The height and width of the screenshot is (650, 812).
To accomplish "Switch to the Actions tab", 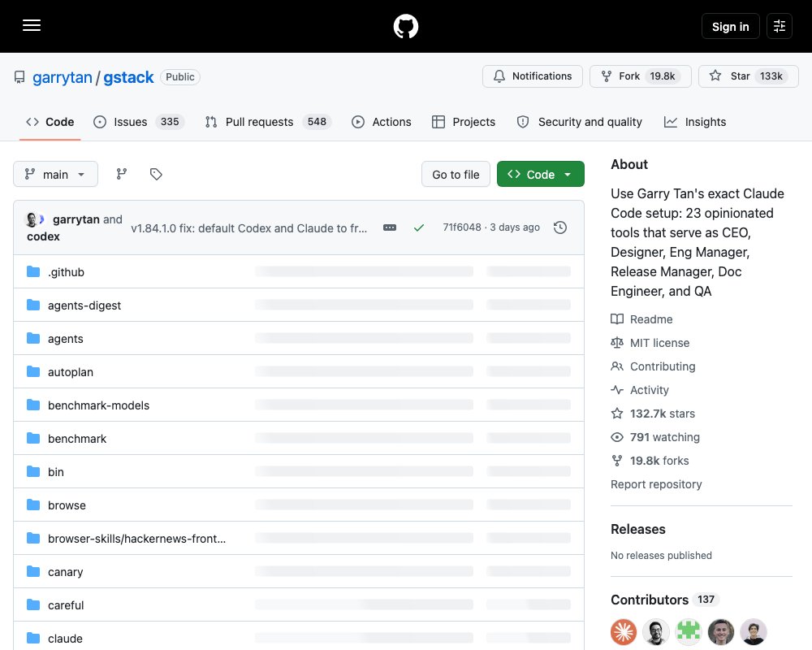I will (x=381, y=122).
